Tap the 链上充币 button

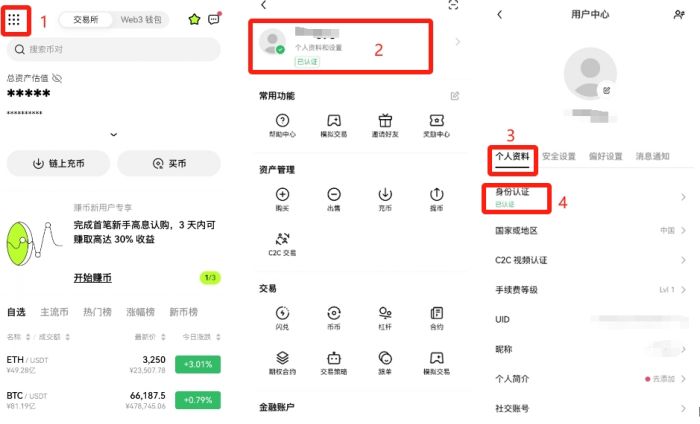click(58, 163)
